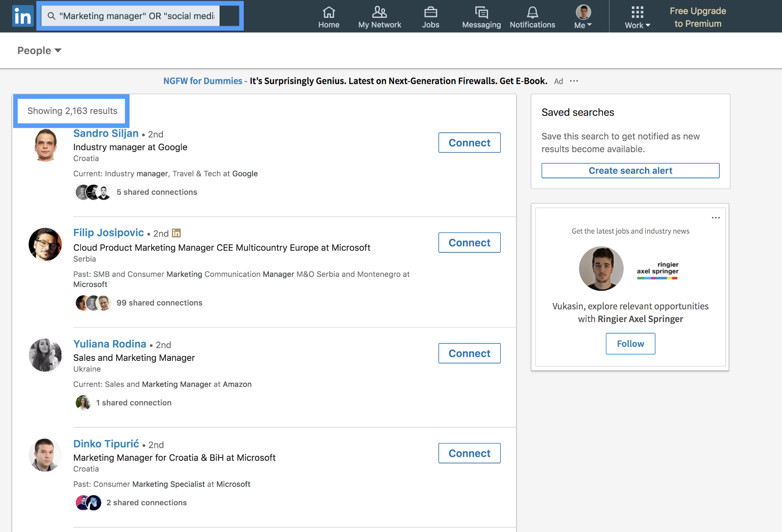Click Create search alert button
Viewport: 782px width, 532px height.
pos(630,171)
